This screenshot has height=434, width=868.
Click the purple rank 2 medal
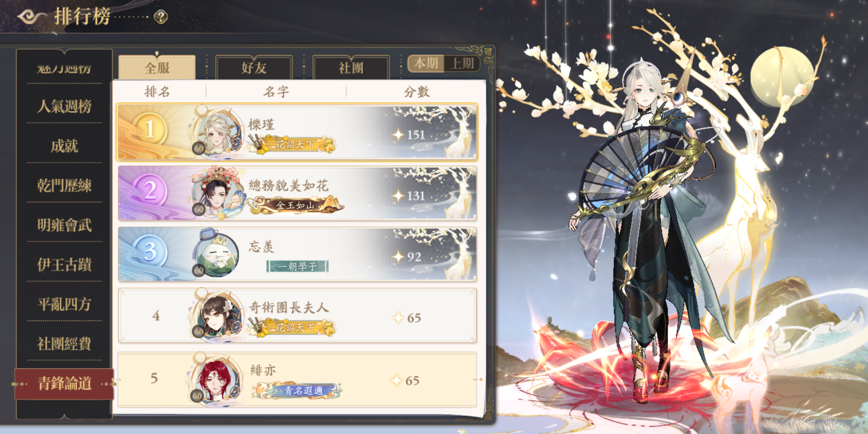click(150, 190)
